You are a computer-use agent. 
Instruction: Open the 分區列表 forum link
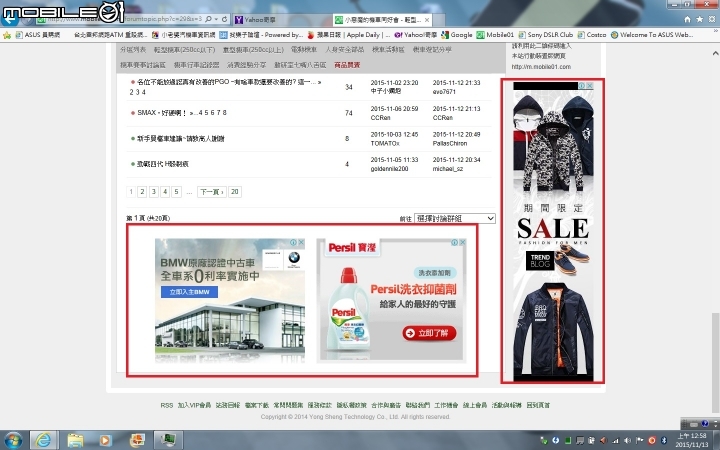pyautogui.click(x=133, y=50)
